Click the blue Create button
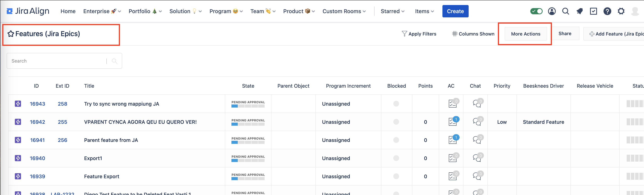Screen dimensions: 644x195 tap(455, 11)
